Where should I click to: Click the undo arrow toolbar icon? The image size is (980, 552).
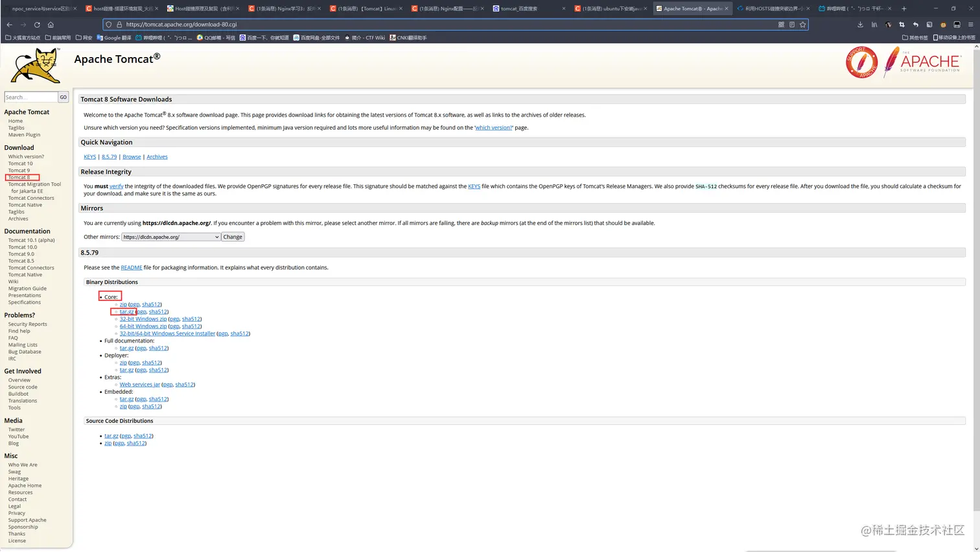915,25
